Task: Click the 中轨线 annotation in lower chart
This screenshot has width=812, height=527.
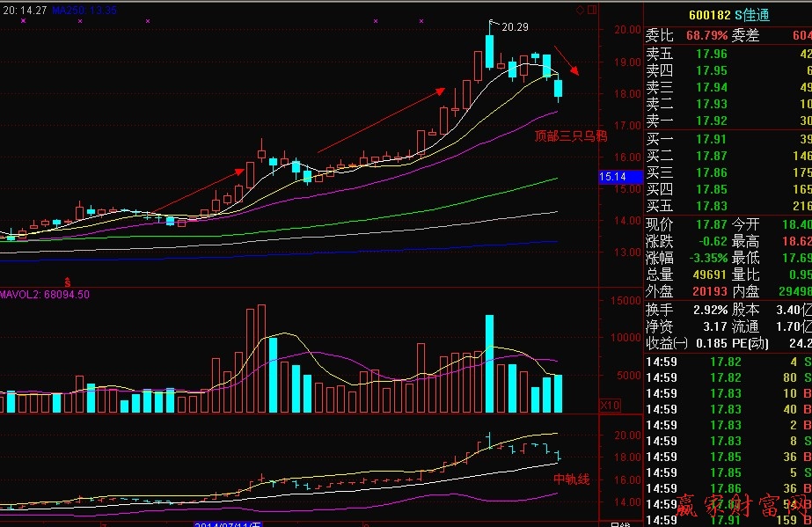Action: point(571,479)
